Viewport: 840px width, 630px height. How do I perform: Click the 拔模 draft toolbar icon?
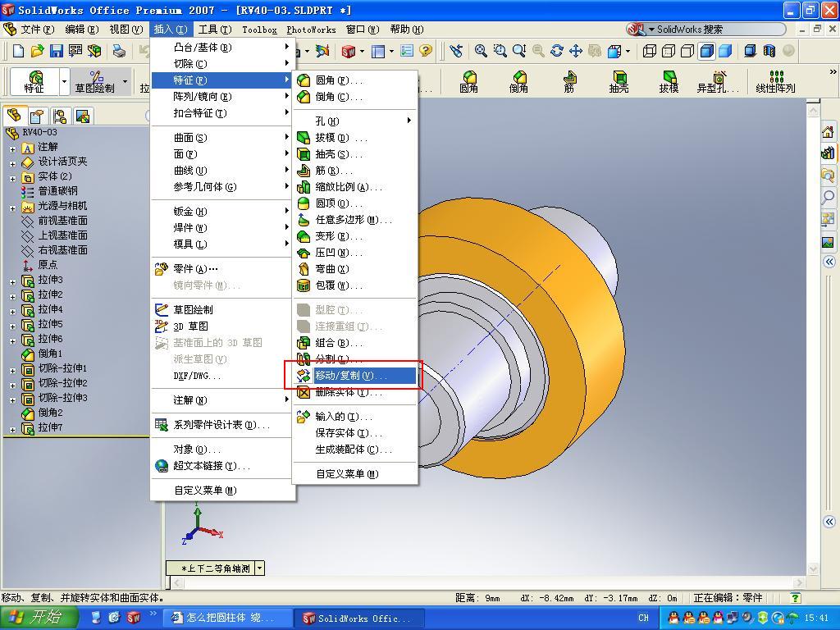[669, 82]
